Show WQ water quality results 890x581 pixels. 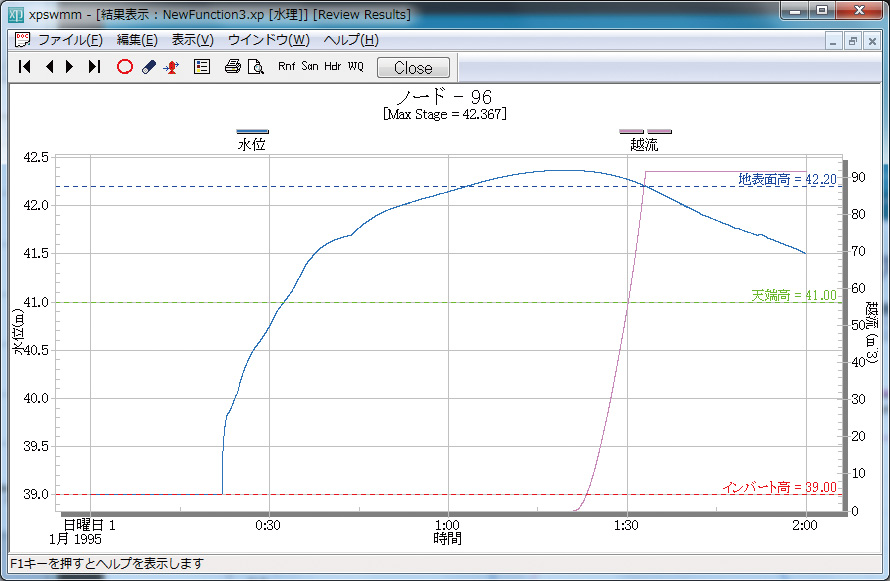point(356,67)
